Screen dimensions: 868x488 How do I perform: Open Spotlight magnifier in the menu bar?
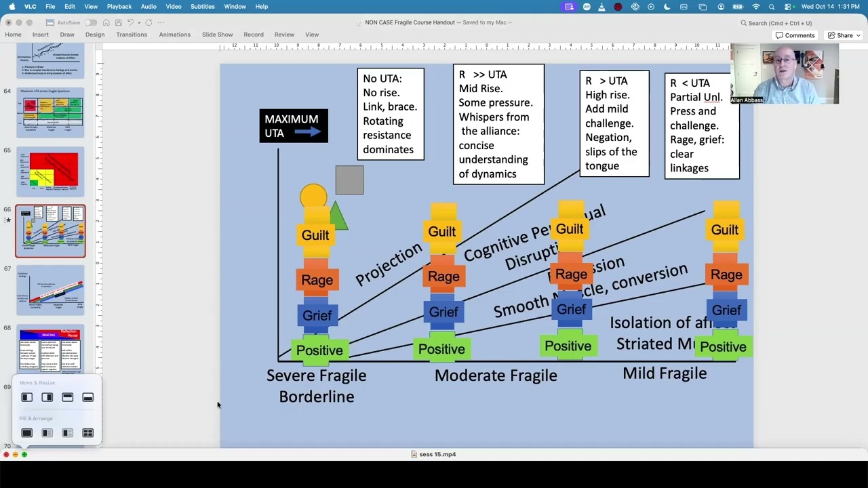tap(772, 7)
